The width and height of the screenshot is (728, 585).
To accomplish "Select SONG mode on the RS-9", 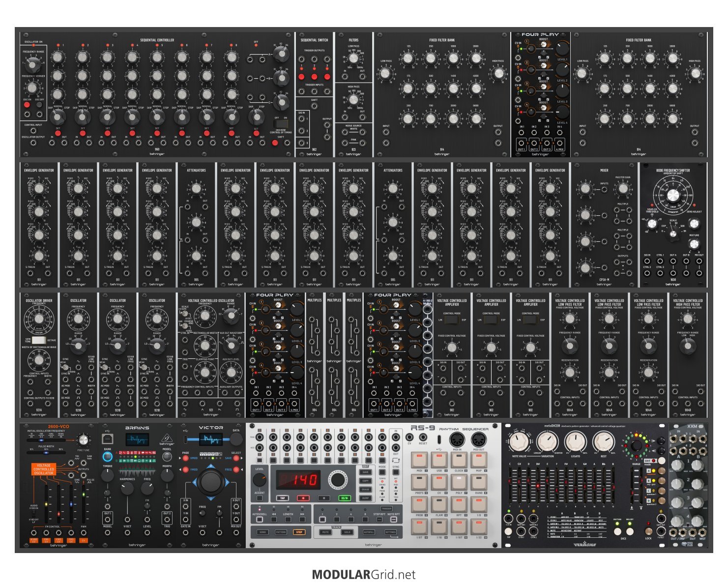I will click(x=262, y=532).
